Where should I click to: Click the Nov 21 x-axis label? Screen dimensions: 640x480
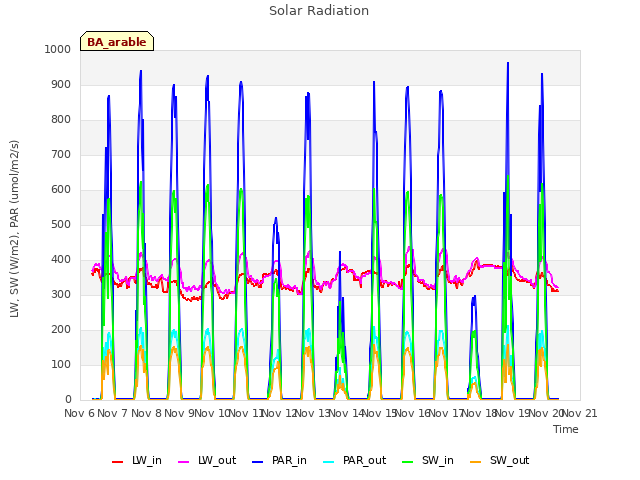tap(579, 413)
